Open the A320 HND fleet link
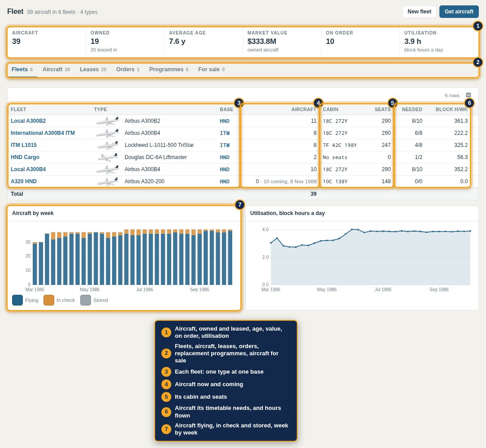 click(x=24, y=181)
